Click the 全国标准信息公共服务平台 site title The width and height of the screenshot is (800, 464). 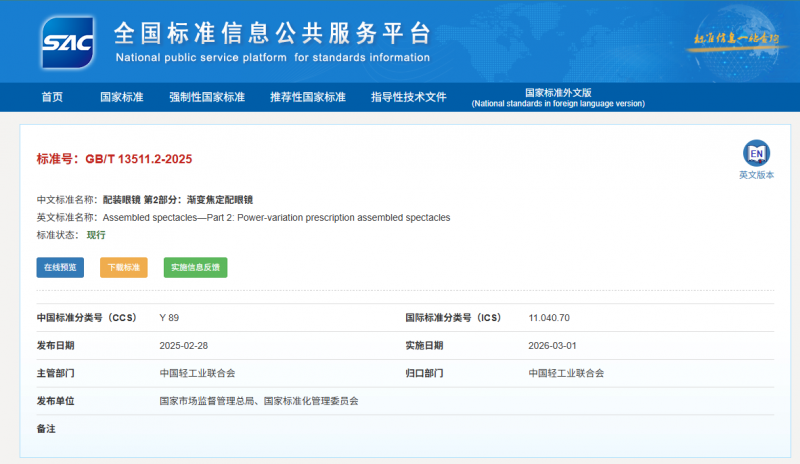[x=272, y=33]
